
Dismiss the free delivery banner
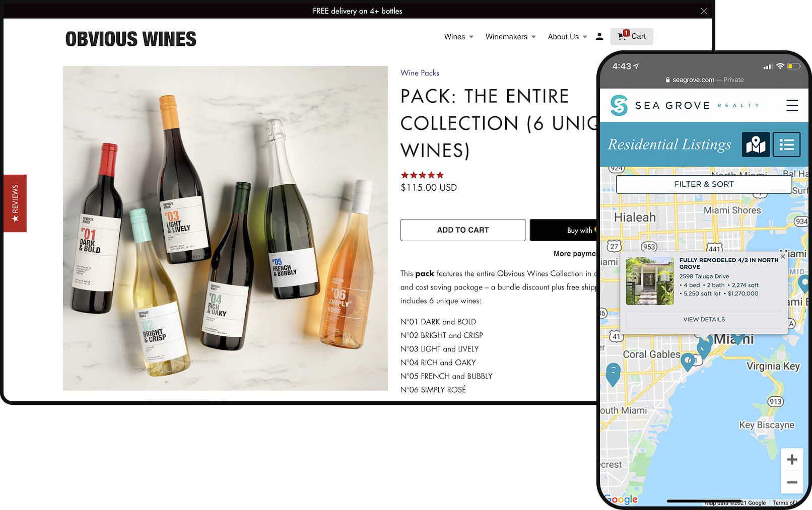tap(703, 11)
